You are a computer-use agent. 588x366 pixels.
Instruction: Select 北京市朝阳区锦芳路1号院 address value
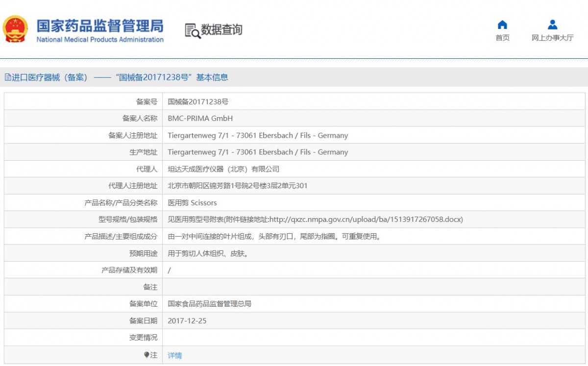pos(238,186)
